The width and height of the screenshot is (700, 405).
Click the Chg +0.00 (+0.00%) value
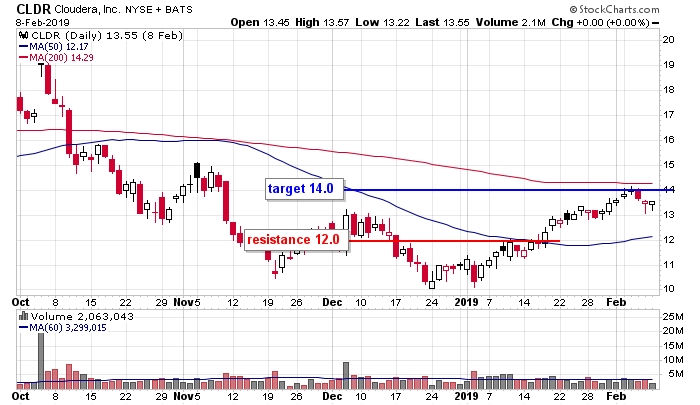[600, 22]
